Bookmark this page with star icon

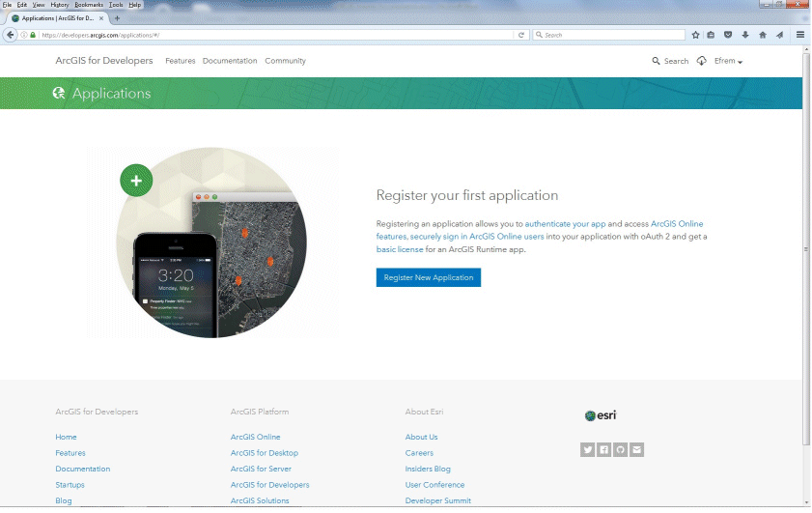pos(695,35)
